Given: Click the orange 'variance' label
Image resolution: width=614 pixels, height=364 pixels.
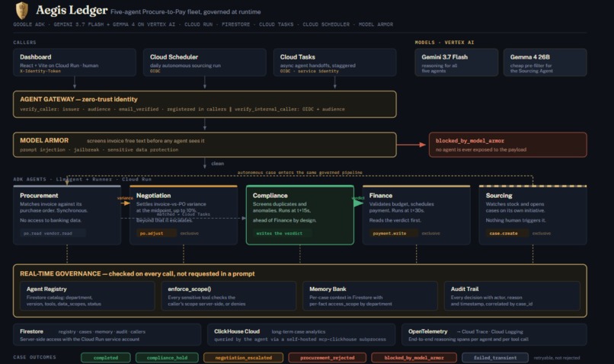Looking at the screenshot, I should pyautogui.click(x=125, y=198).
